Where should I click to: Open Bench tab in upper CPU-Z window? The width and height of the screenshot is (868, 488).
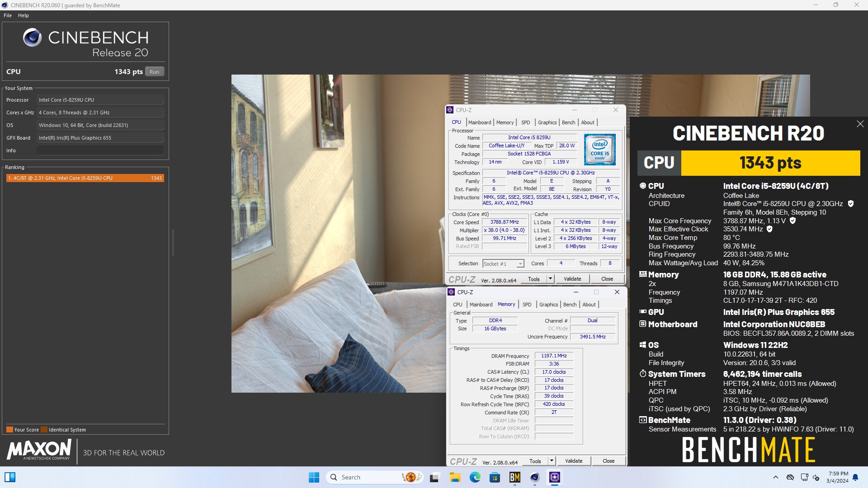568,122
